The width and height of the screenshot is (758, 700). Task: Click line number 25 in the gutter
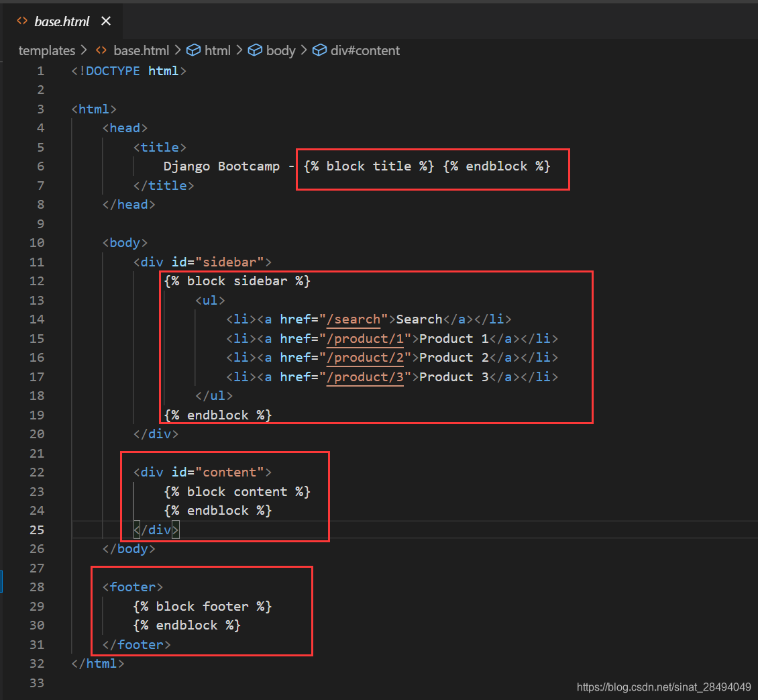[x=37, y=530]
